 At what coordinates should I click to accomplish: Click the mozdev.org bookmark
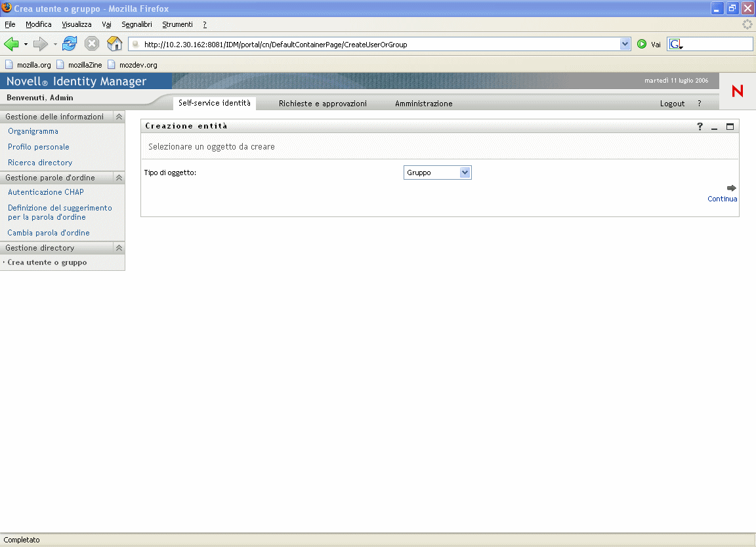click(x=132, y=64)
